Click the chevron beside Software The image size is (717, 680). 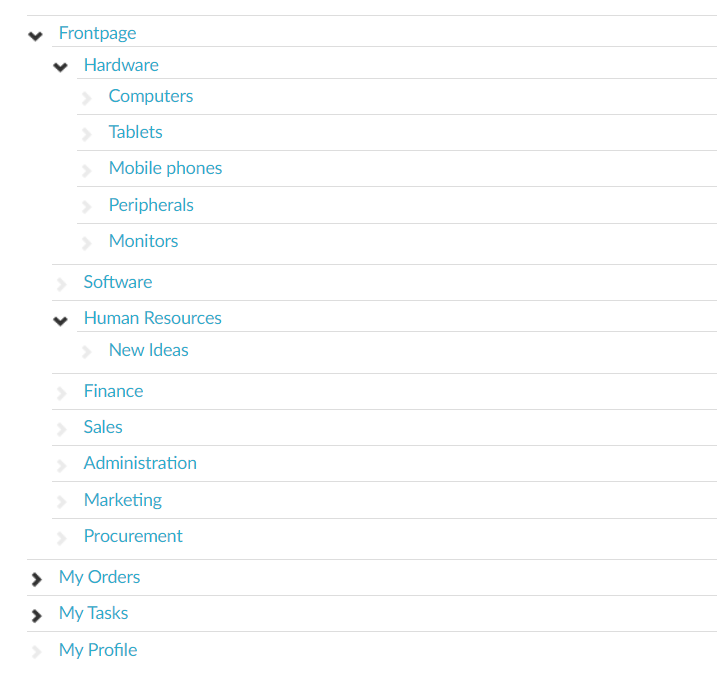pos(62,285)
